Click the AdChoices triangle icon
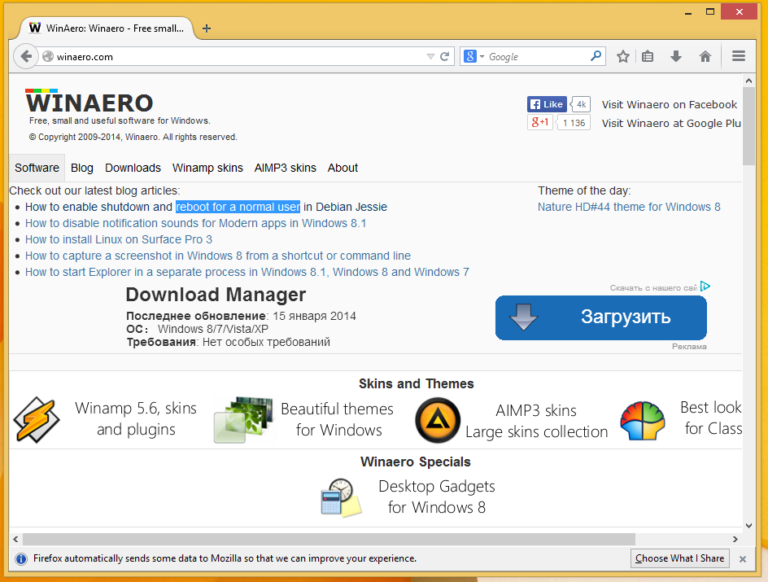 (705, 286)
